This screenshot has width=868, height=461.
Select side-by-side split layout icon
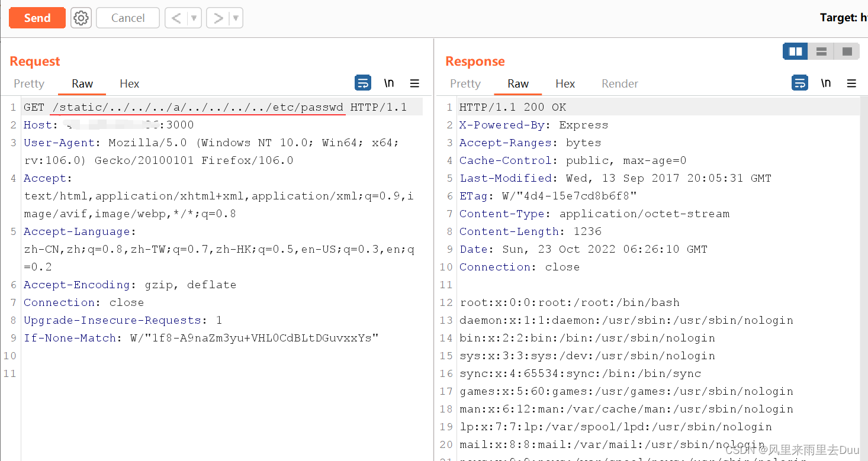[795, 51]
